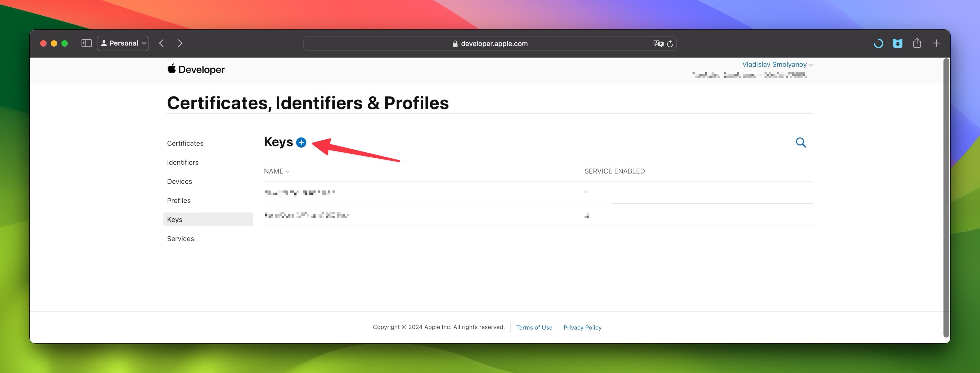Screen dimensions: 980x373
Task: Open the blue cat extension icon
Action: coord(897,43)
